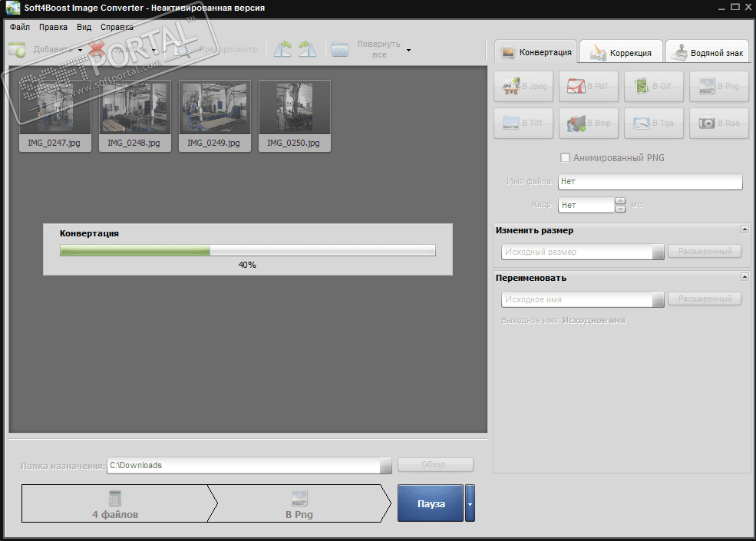The width and height of the screenshot is (756, 541).
Task: Collapse the Переименовать section
Action: pyautogui.click(x=744, y=277)
